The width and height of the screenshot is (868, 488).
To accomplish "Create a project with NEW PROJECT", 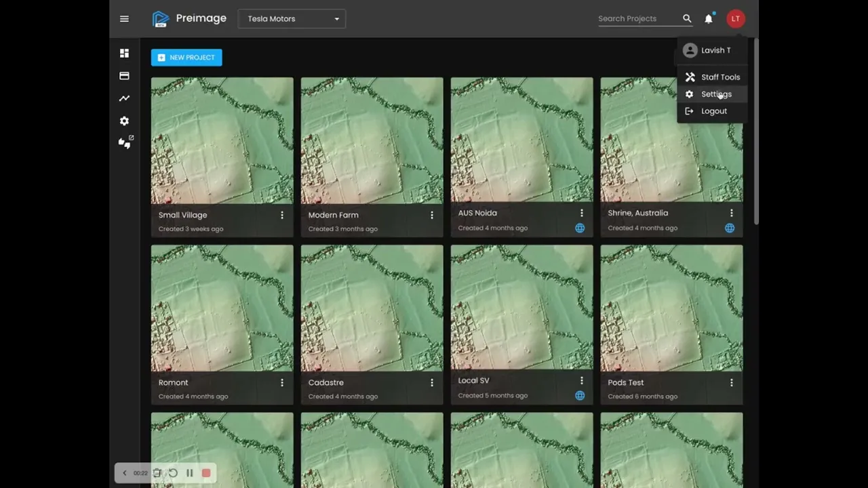I will pos(186,58).
